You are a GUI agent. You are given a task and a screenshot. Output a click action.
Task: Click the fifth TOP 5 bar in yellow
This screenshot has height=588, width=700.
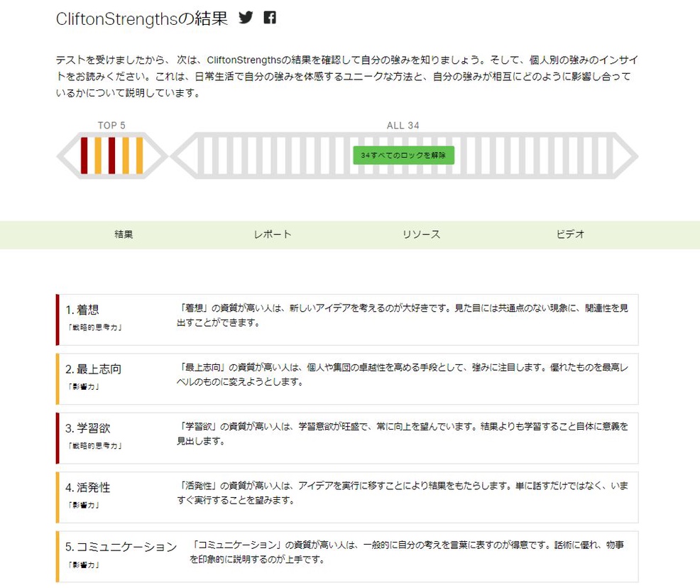coord(139,156)
